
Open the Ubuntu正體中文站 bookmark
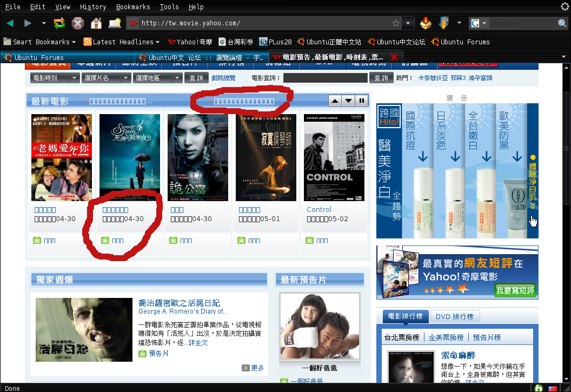click(329, 42)
